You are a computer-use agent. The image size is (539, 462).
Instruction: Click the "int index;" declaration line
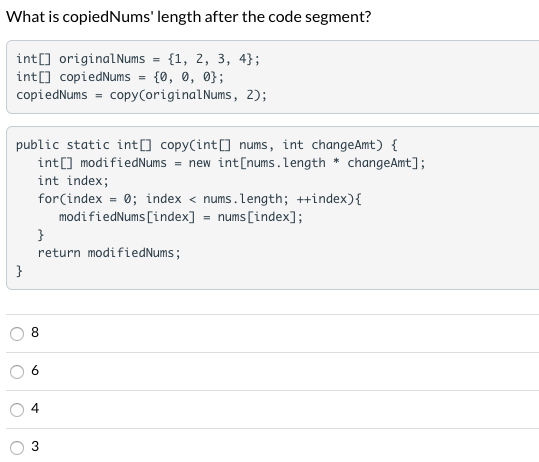tap(73, 181)
